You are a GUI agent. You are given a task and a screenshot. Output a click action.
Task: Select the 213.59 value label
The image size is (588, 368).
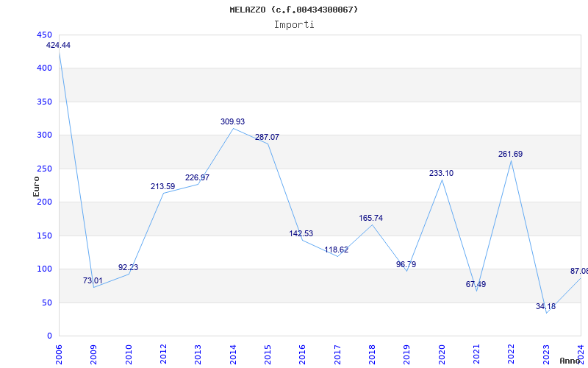pyautogui.click(x=162, y=186)
